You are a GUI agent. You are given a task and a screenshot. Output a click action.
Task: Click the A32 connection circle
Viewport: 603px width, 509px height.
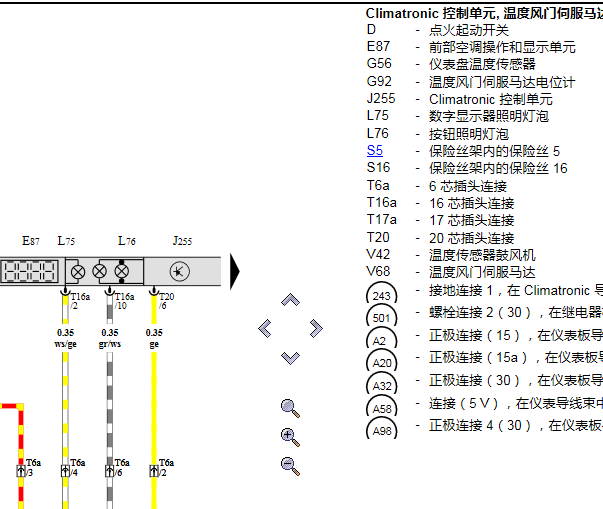coord(381,385)
